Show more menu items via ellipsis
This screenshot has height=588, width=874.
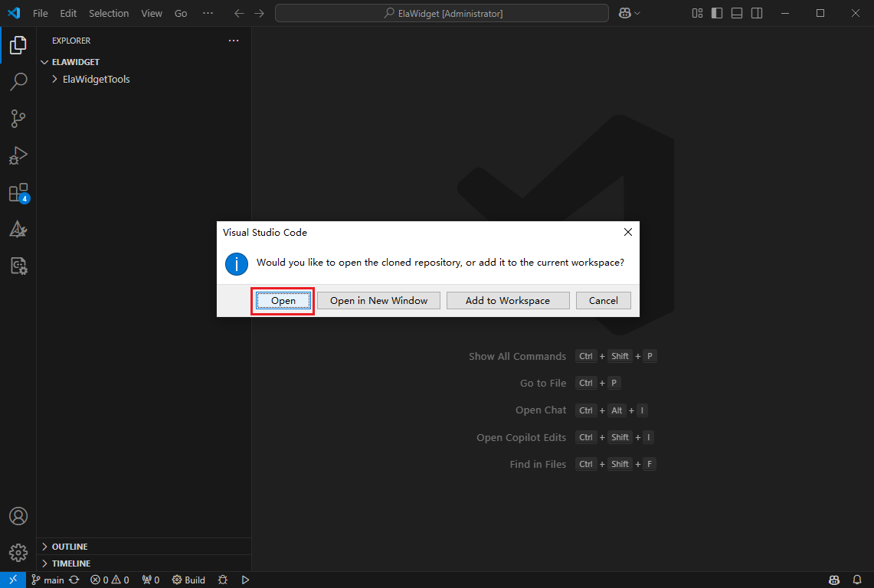point(208,13)
